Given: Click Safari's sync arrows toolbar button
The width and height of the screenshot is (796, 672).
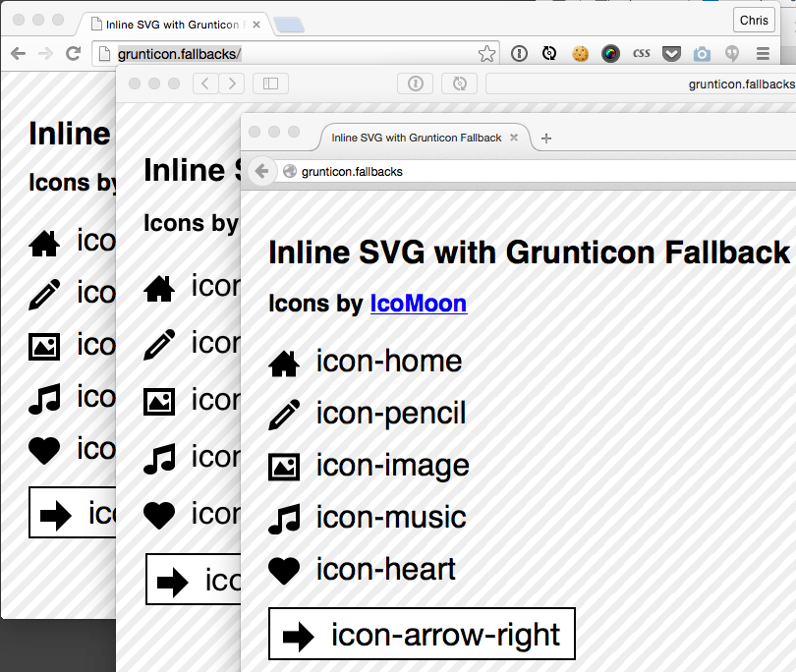Looking at the screenshot, I should point(460,84).
